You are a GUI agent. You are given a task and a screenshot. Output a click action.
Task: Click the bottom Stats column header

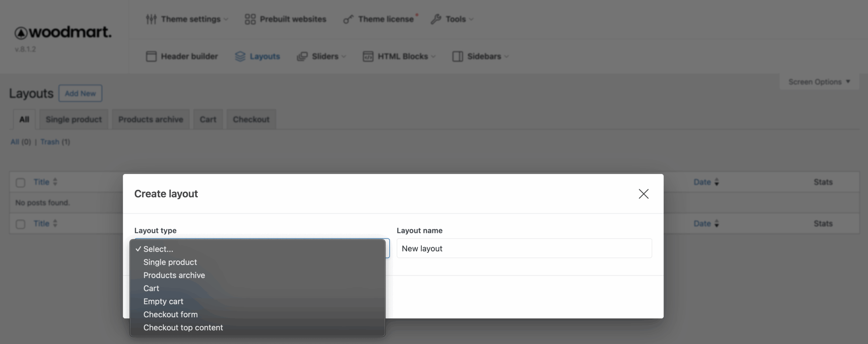pyautogui.click(x=823, y=223)
